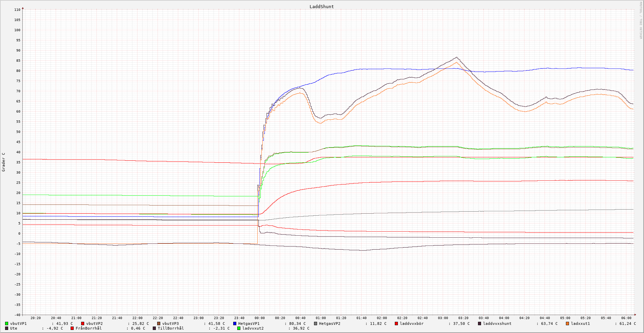The height and width of the screenshot is (333, 644).
Task: Click the LaddShunt chart title
Action: click(x=321, y=7)
